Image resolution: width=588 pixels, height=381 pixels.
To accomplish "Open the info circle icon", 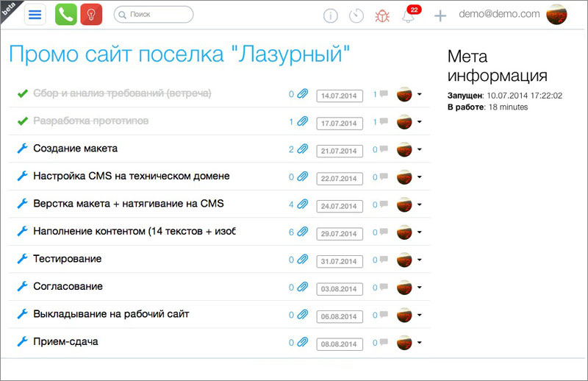I will pos(331,15).
